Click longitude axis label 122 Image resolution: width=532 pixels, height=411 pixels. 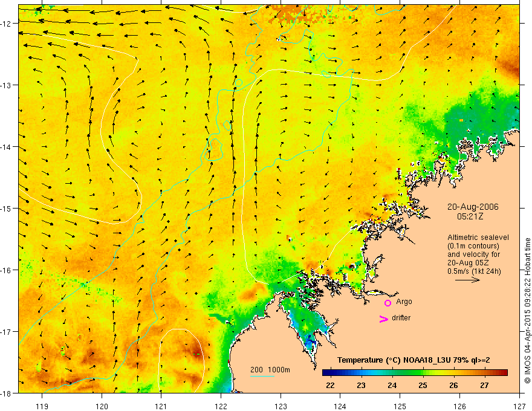coord(221,406)
